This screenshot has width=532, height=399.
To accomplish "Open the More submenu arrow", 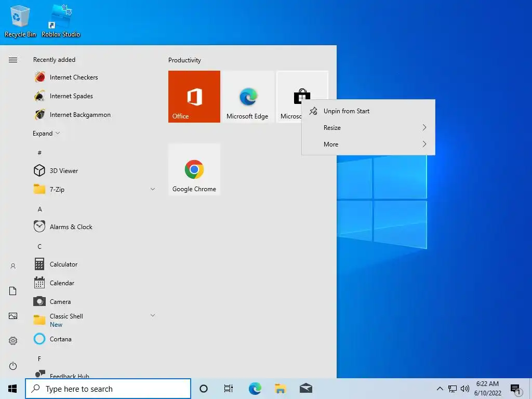I will [424, 144].
